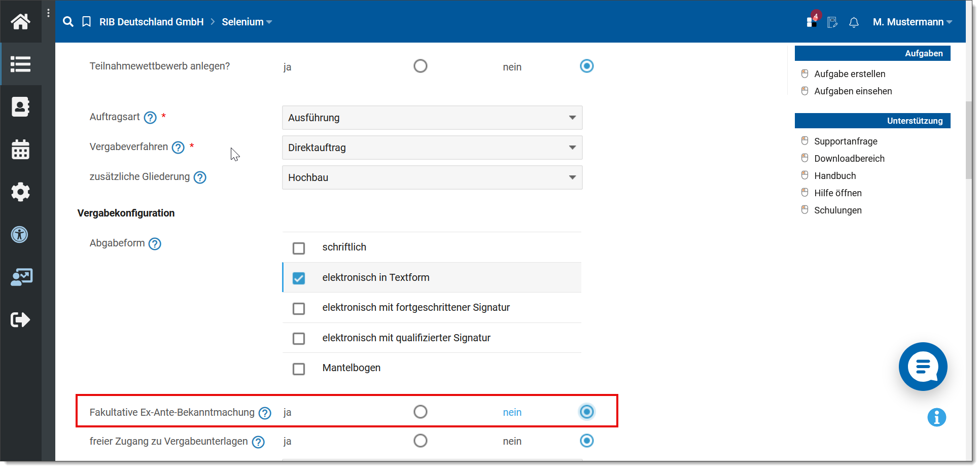The image size is (980, 469).
Task: Click the Unterstützung panel header
Action: [x=872, y=121]
